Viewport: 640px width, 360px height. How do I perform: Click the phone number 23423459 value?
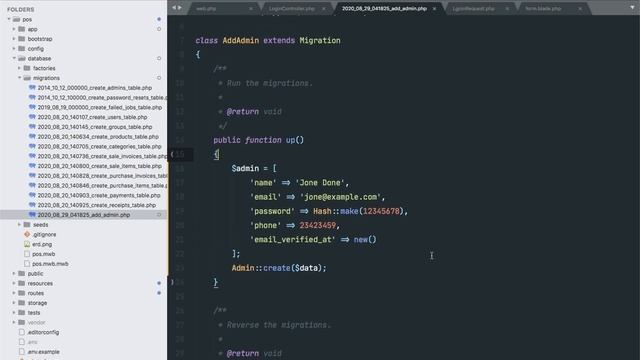[x=318, y=225]
